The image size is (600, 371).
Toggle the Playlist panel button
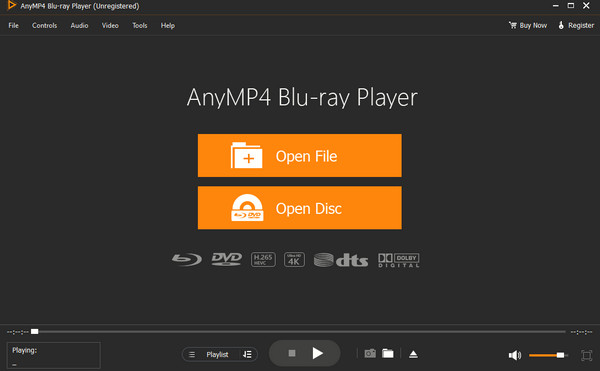217,355
